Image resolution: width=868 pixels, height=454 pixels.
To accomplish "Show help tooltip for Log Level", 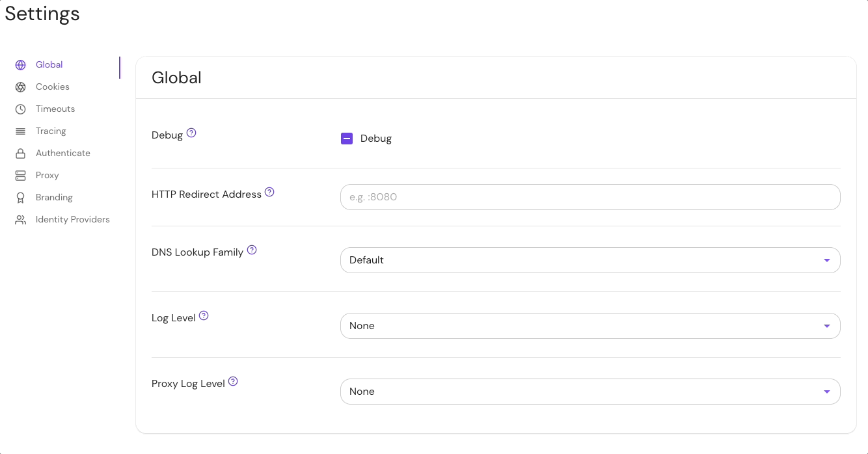I will (x=204, y=315).
